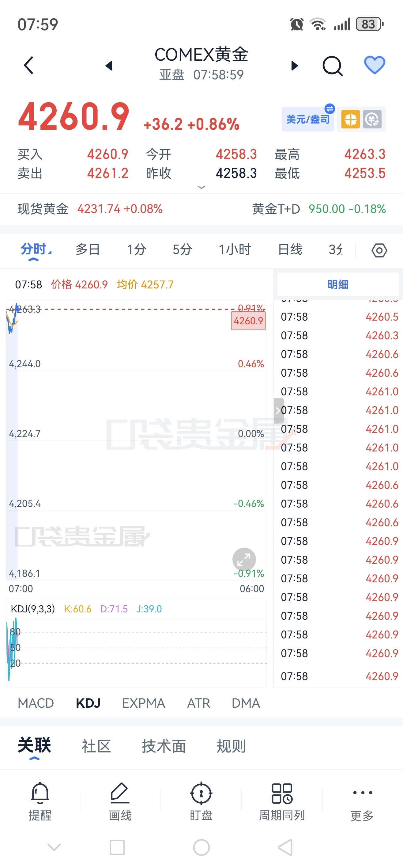Go to previous instrument with left triangle
The image size is (403, 868).
pos(108,65)
